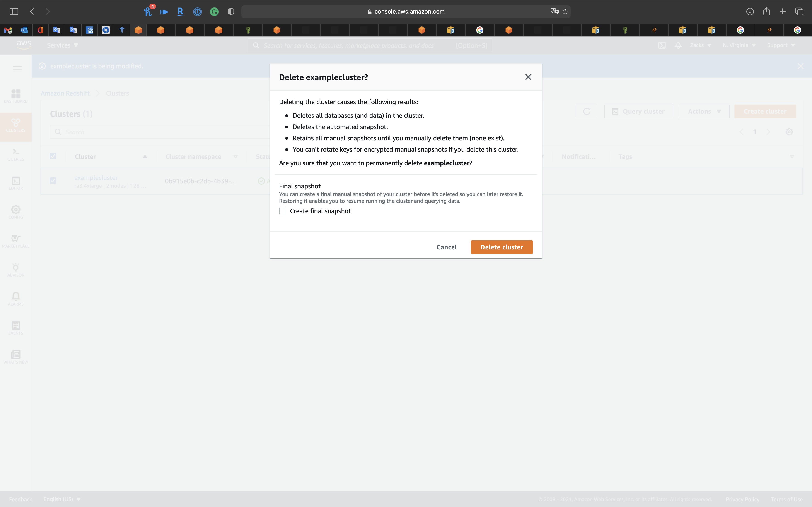Image resolution: width=812 pixels, height=507 pixels.
Task: Click the Safari page reload icon
Action: coord(565,12)
